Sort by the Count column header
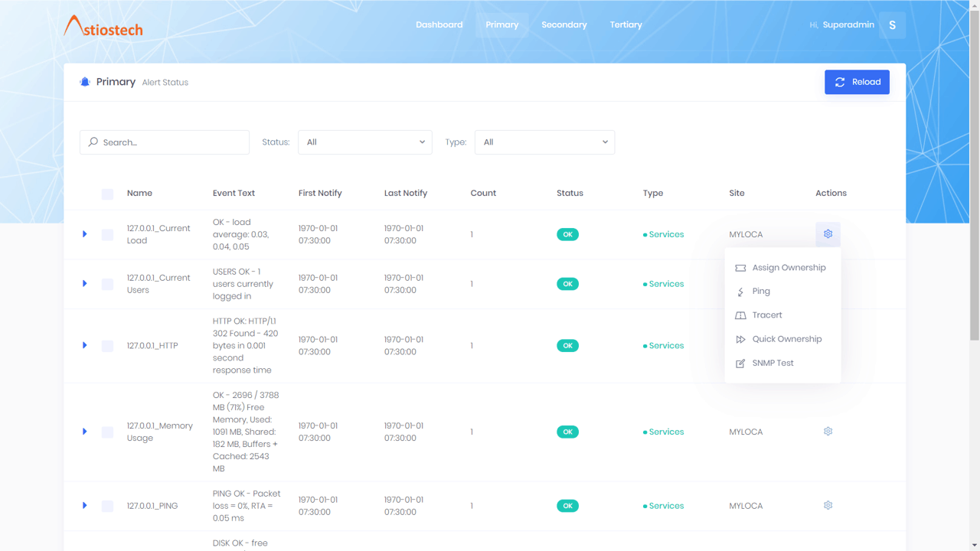980x551 pixels. [x=483, y=193]
